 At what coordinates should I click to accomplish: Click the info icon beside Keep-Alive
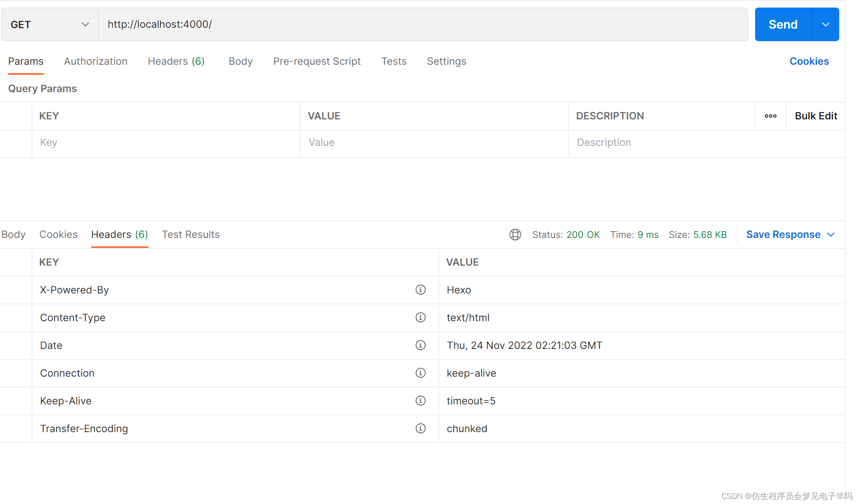[x=420, y=401]
